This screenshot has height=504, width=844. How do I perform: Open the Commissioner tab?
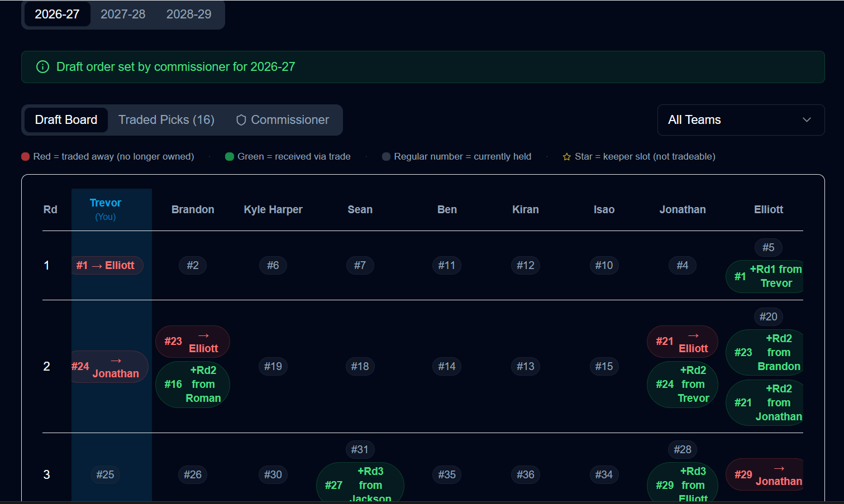pos(283,120)
